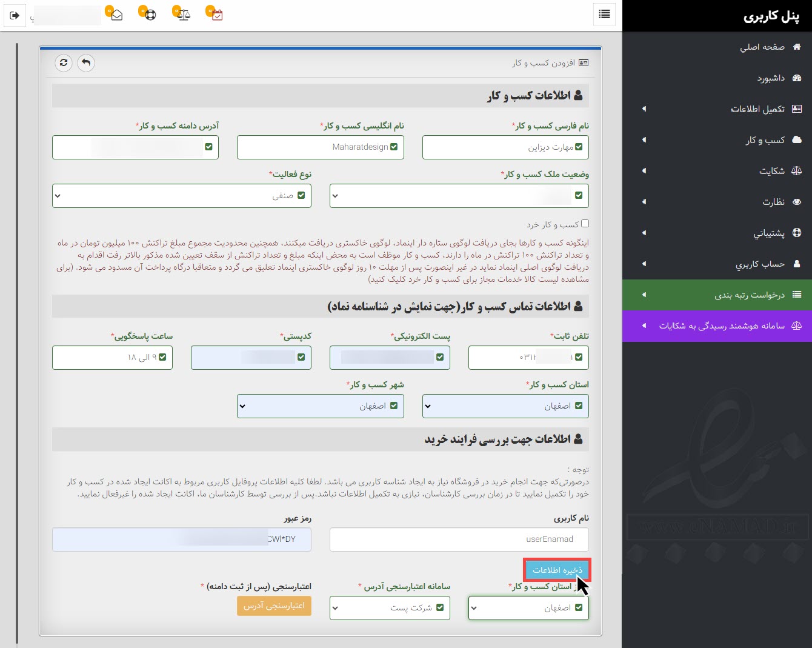Click the نام فارسی کسب و کار input
The image size is (812, 648).
click(505, 147)
